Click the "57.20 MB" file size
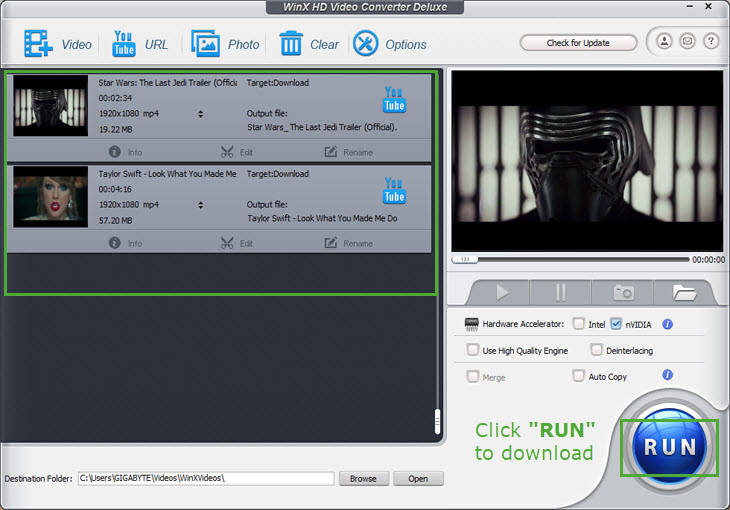Viewport: 730px width, 510px height. coord(115,221)
